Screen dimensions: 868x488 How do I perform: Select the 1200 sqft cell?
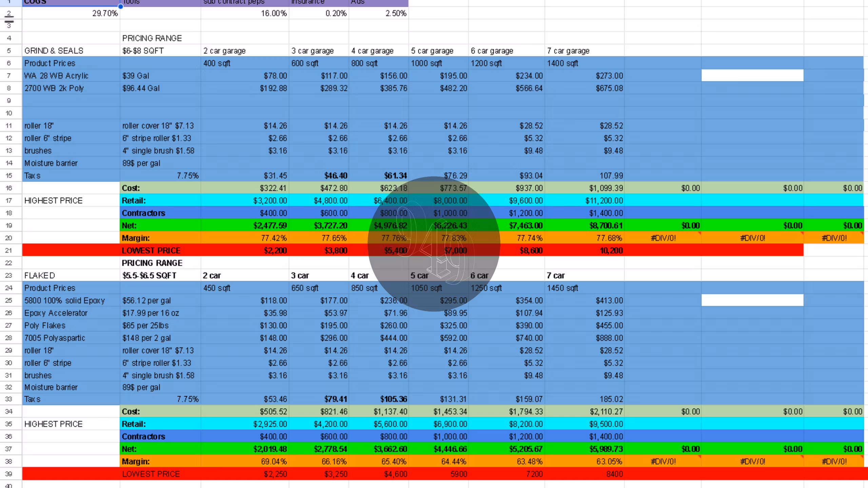(507, 63)
